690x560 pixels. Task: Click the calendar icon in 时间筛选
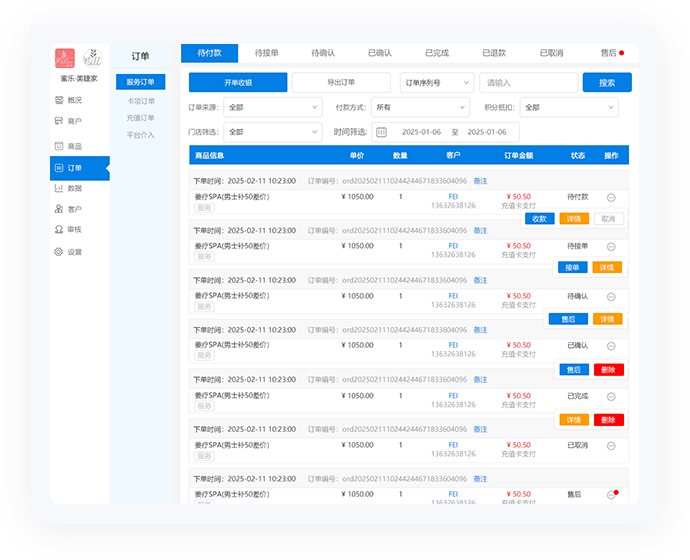tap(381, 132)
